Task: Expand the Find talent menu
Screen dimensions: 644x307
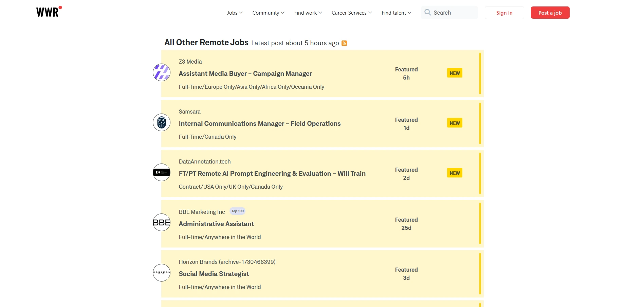Action: (x=396, y=13)
